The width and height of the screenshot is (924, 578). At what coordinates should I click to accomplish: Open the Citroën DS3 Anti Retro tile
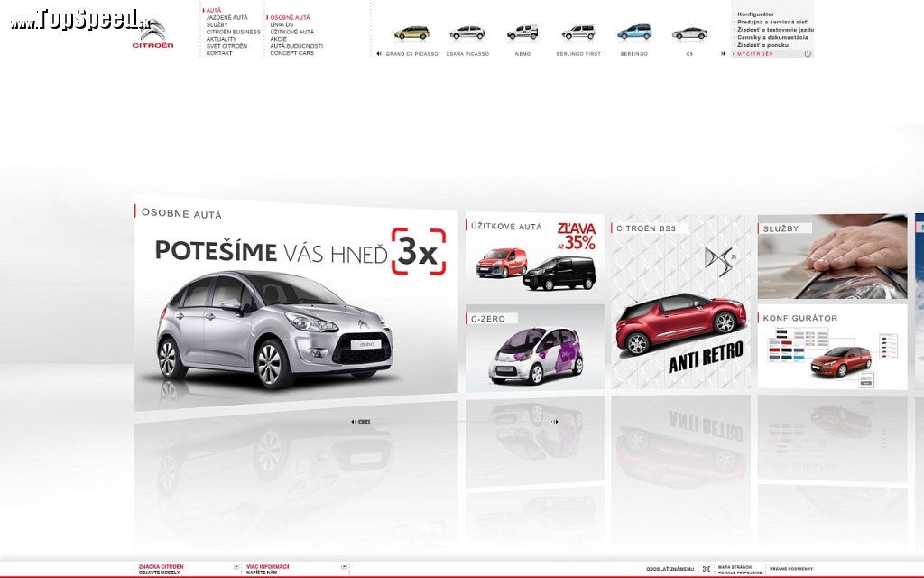click(x=680, y=302)
